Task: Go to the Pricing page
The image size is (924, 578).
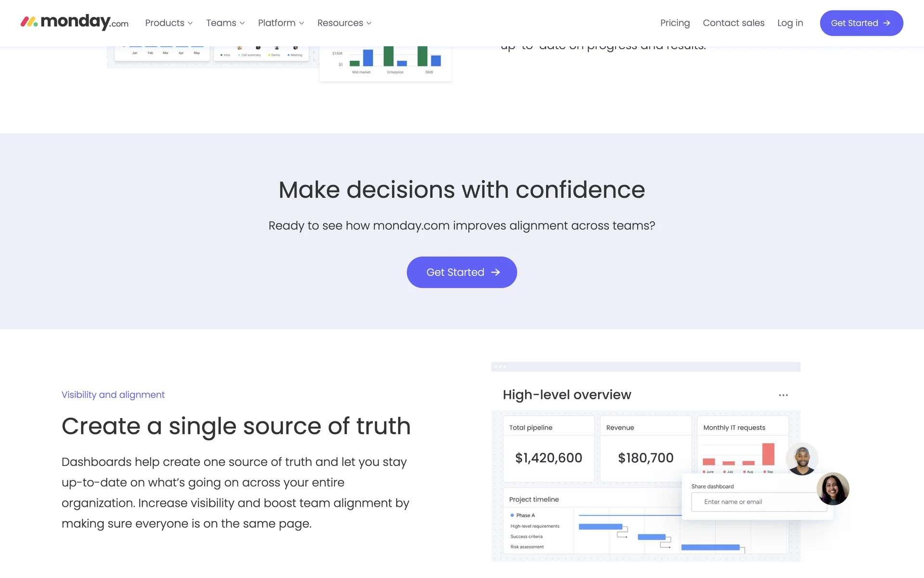Action: click(x=675, y=23)
